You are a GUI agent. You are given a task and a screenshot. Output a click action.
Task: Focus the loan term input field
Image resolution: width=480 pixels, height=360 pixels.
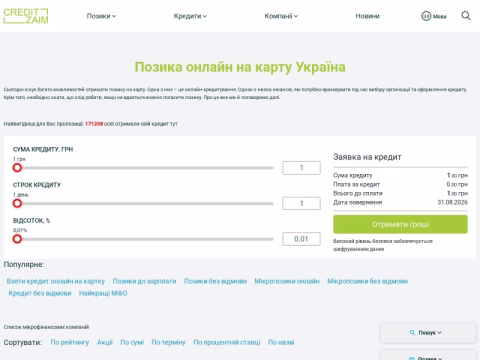coord(301,203)
